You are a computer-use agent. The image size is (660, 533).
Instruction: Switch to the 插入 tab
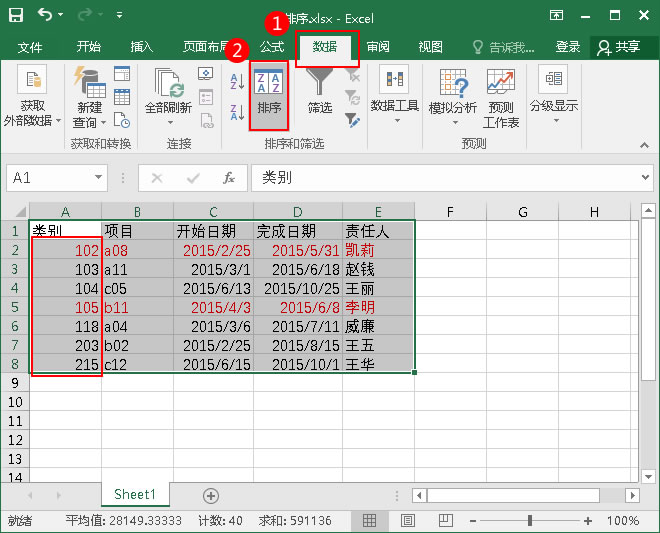tap(142, 46)
